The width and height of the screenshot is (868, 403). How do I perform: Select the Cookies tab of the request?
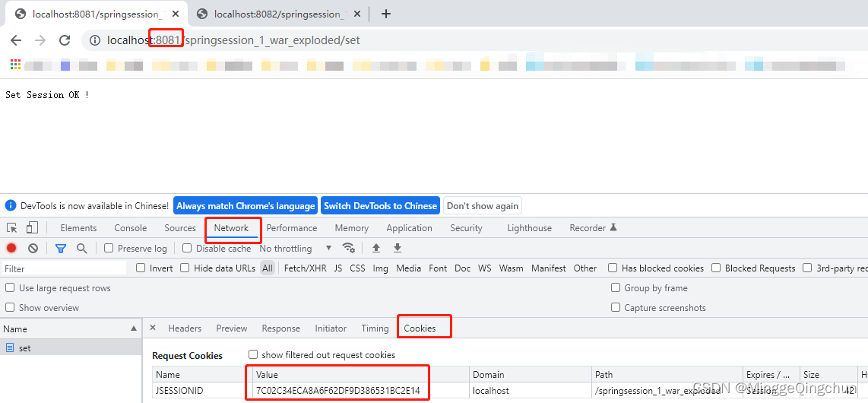tap(420, 328)
